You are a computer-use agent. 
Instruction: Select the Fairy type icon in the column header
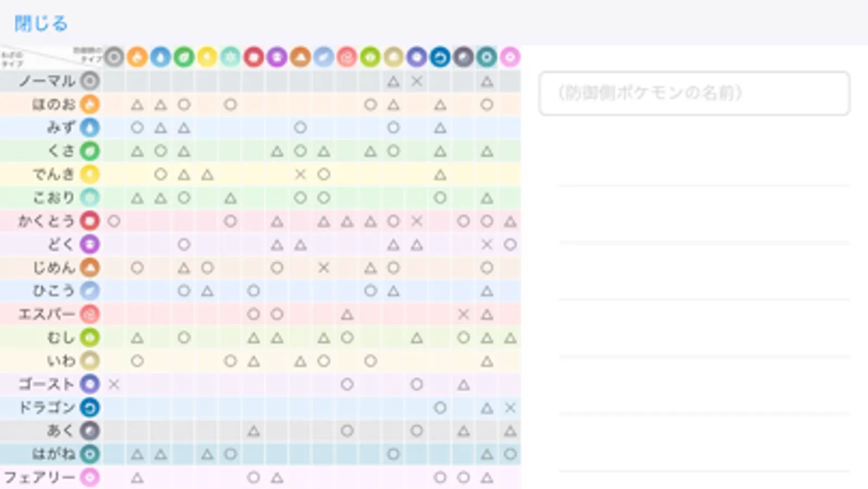click(x=510, y=57)
